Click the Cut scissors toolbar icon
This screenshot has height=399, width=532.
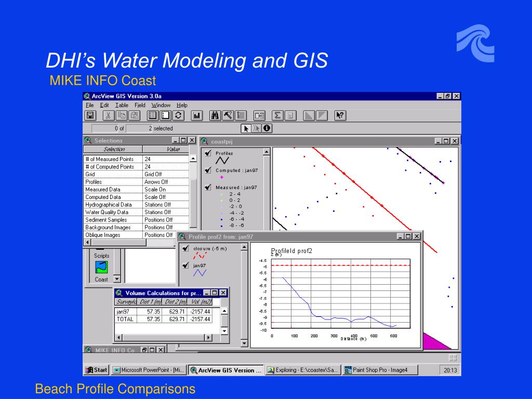pyautogui.click(x=108, y=116)
